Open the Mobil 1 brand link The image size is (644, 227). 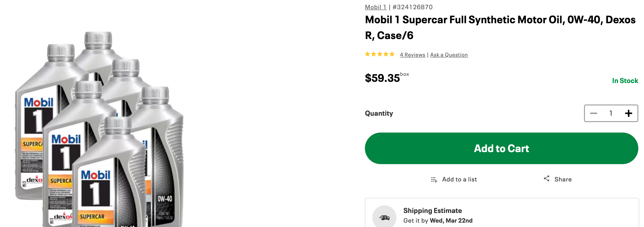pos(375,7)
